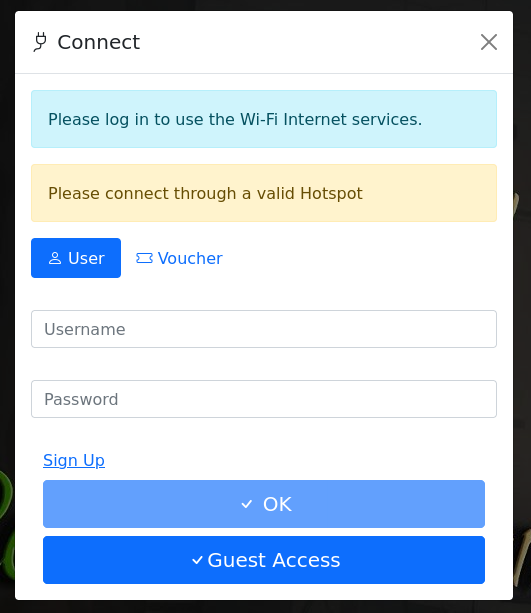Close the Connect dialog with the X
Image resolution: width=531 pixels, height=613 pixels.
click(x=489, y=42)
